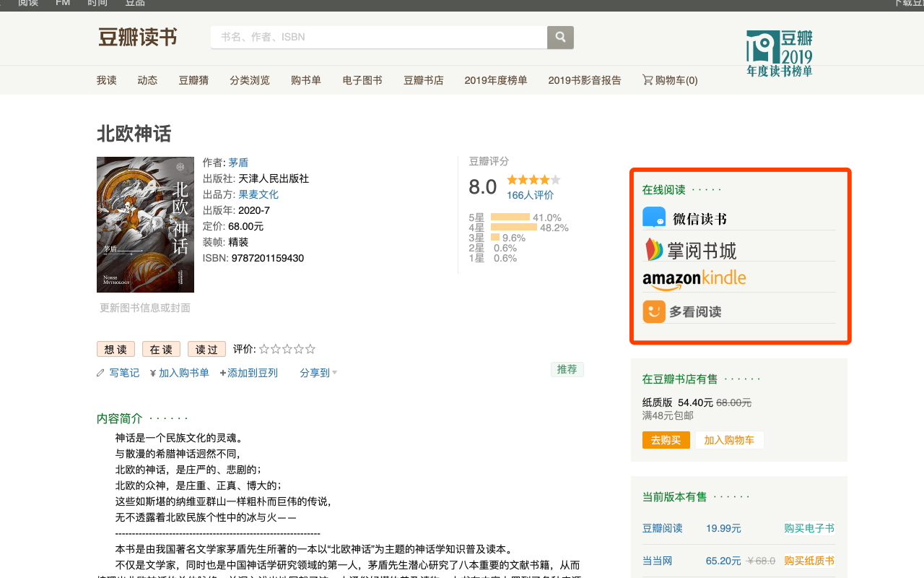Image resolution: width=924 pixels, height=578 pixels.
Task: Click 当当网 seller link
Action: [x=657, y=561]
